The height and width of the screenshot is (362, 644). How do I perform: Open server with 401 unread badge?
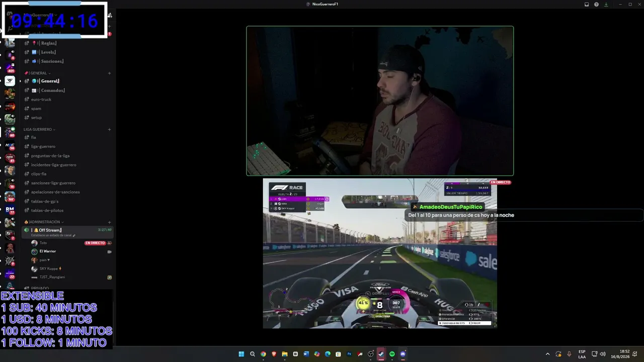10,67
